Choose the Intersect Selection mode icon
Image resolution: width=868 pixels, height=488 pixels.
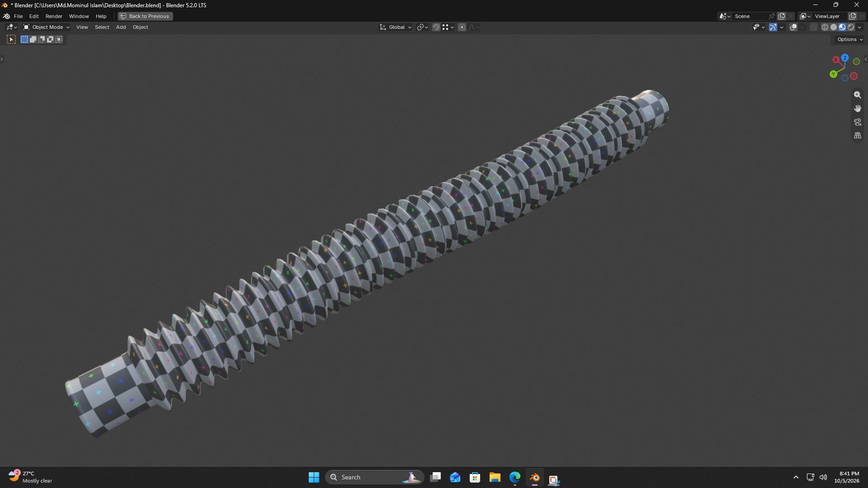[59, 39]
